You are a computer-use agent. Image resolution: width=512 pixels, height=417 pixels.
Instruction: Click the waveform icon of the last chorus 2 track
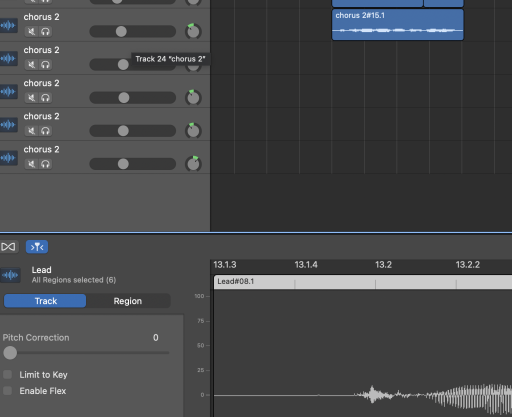click(x=8, y=158)
